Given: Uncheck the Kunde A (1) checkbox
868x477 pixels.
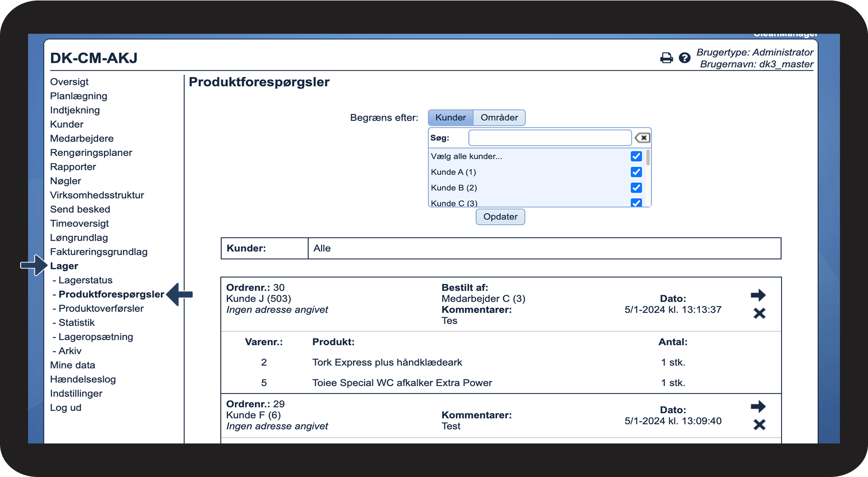Looking at the screenshot, I should pyautogui.click(x=636, y=172).
